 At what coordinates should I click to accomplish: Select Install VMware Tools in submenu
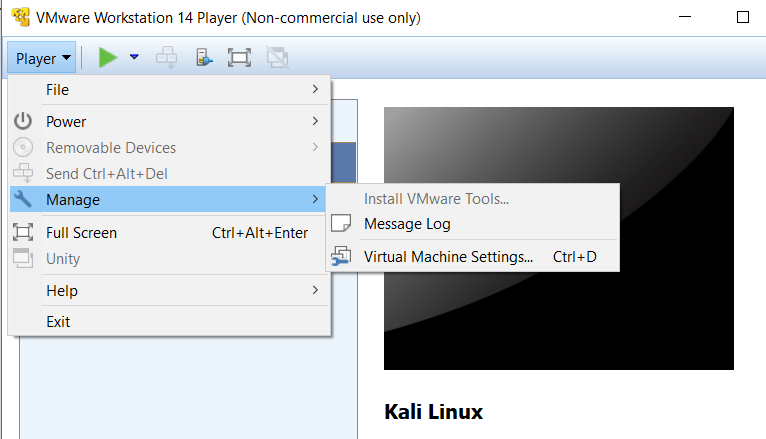coord(473,199)
